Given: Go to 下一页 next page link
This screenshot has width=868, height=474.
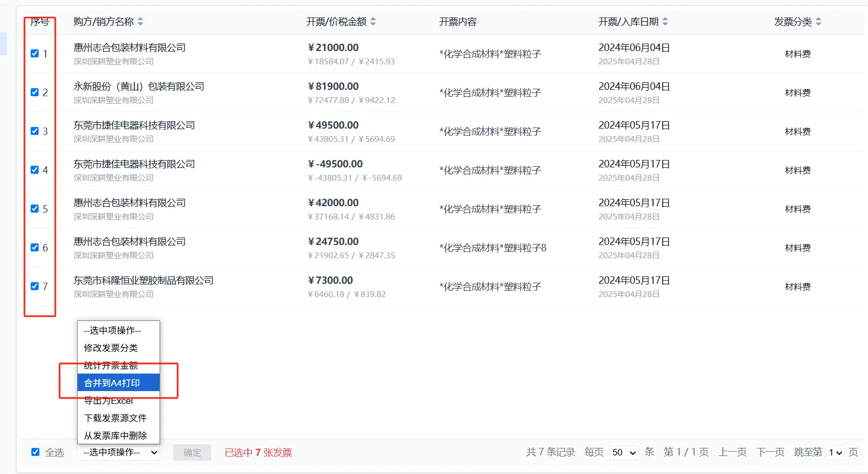Looking at the screenshot, I should pyautogui.click(x=770, y=452).
